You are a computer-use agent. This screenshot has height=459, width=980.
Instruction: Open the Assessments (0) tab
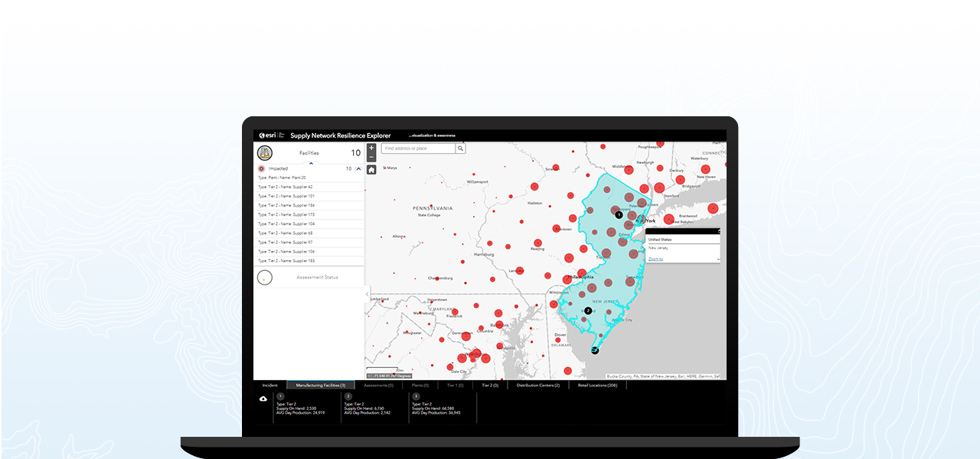click(378, 386)
